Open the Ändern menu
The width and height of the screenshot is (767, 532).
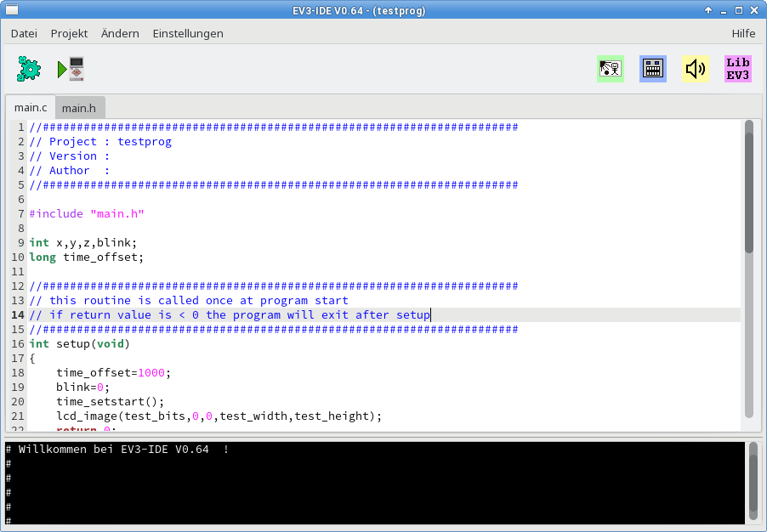[120, 33]
